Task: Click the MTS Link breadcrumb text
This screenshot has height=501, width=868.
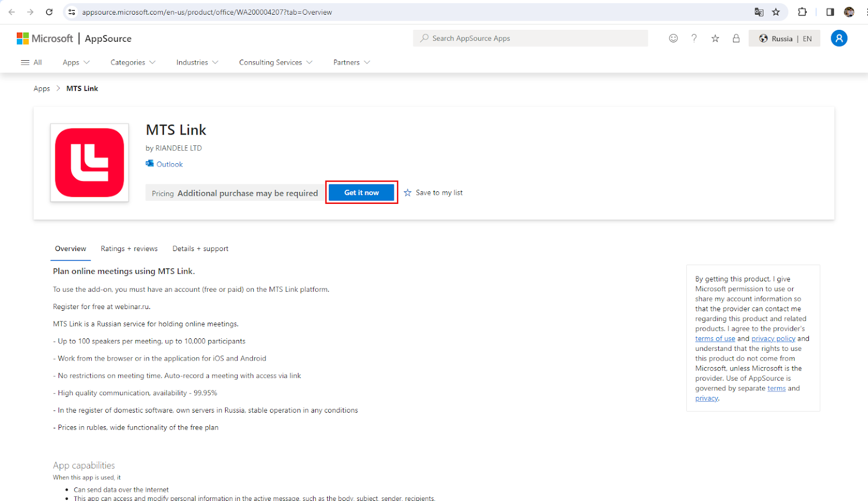Action: (x=82, y=88)
